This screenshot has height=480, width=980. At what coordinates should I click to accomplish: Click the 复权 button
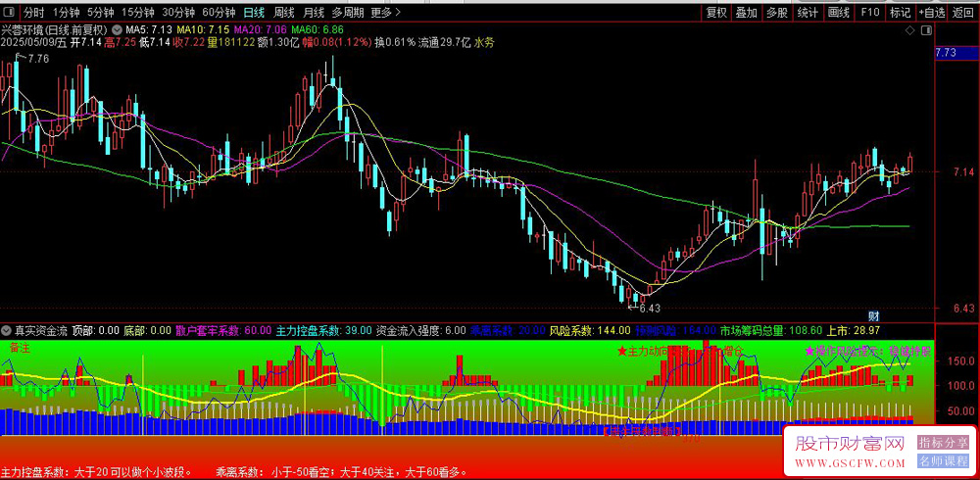pyautogui.click(x=716, y=12)
